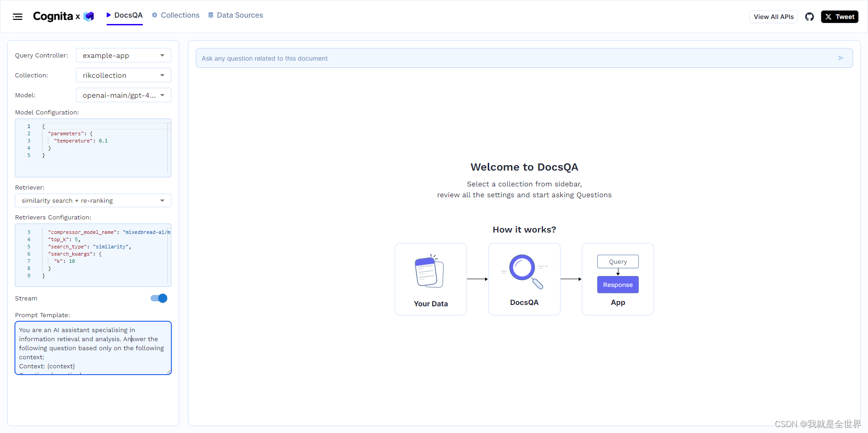Click the Query box in App card

click(x=618, y=262)
